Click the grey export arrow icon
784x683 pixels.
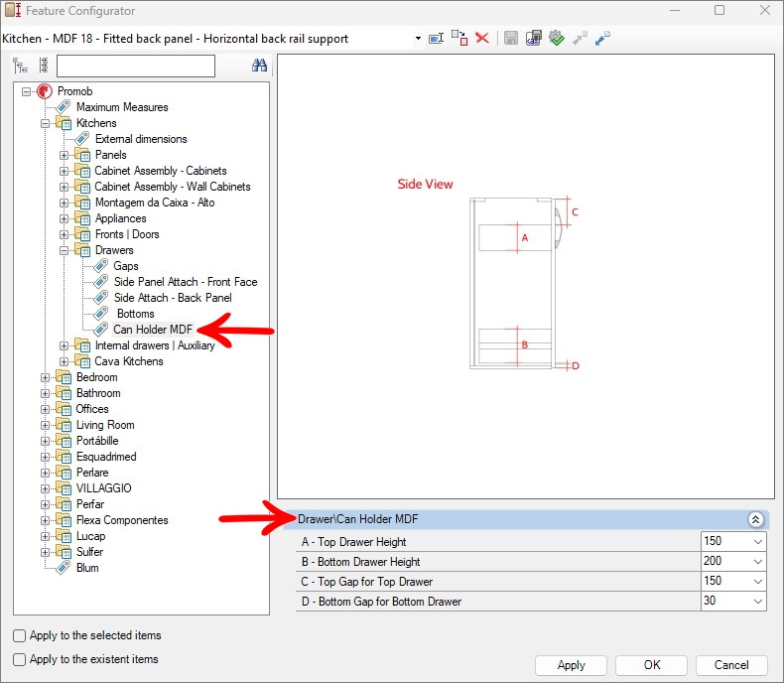(x=580, y=38)
